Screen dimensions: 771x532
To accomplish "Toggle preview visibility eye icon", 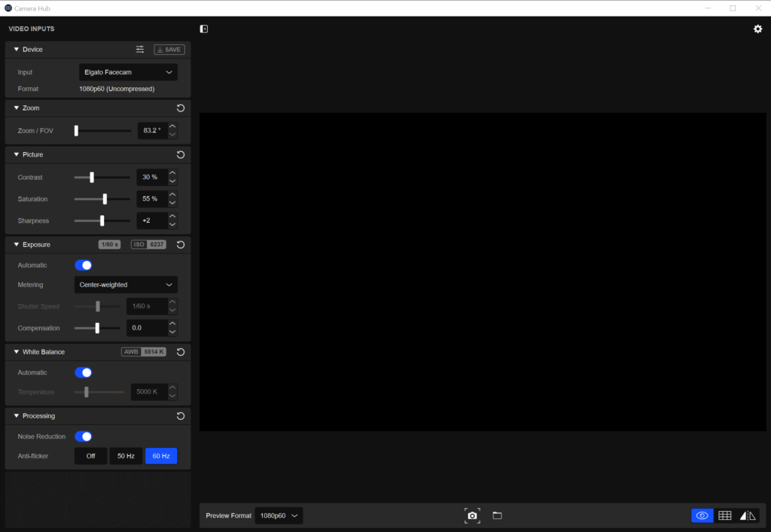I will pos(702,515).
